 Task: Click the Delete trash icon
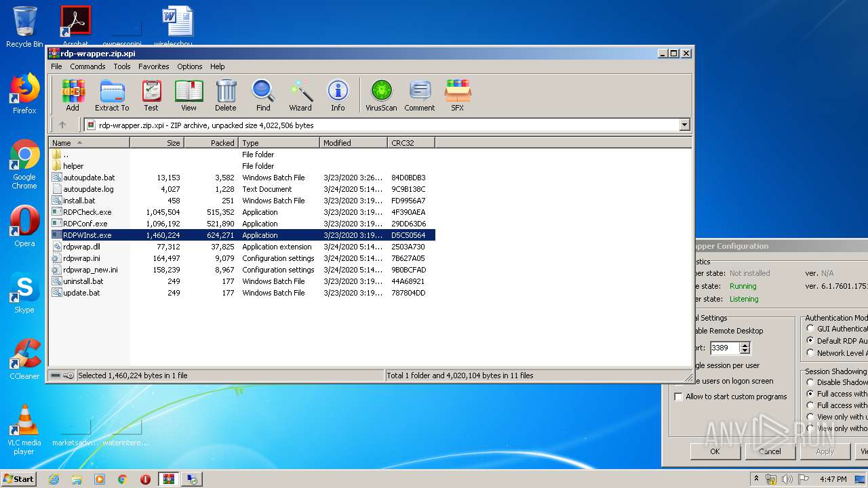tap(226, 96)
